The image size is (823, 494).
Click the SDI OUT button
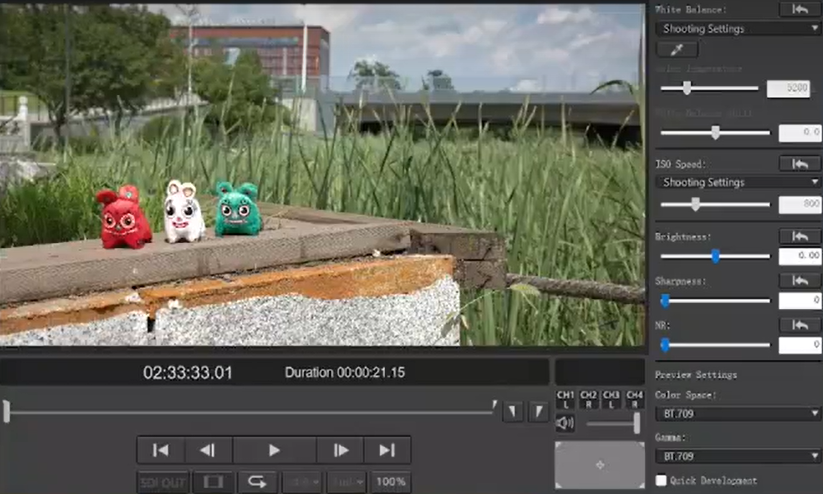(x=163, y=481)
